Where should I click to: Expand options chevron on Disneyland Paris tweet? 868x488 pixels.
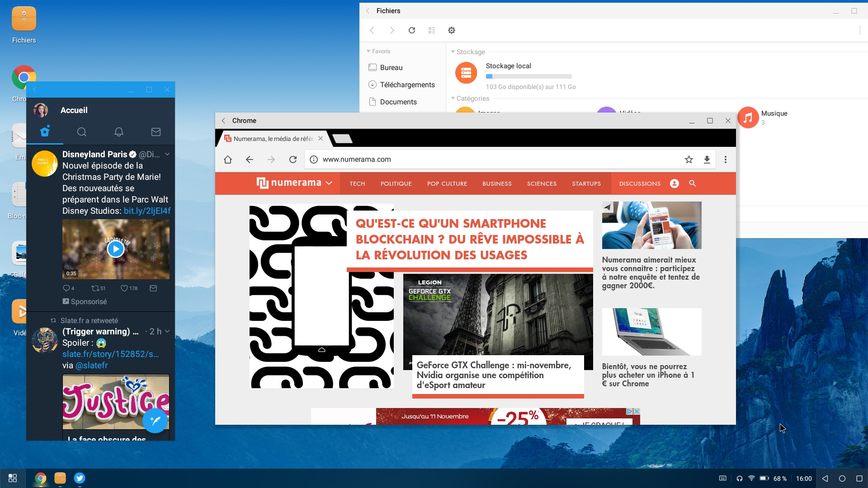[167, 154]
